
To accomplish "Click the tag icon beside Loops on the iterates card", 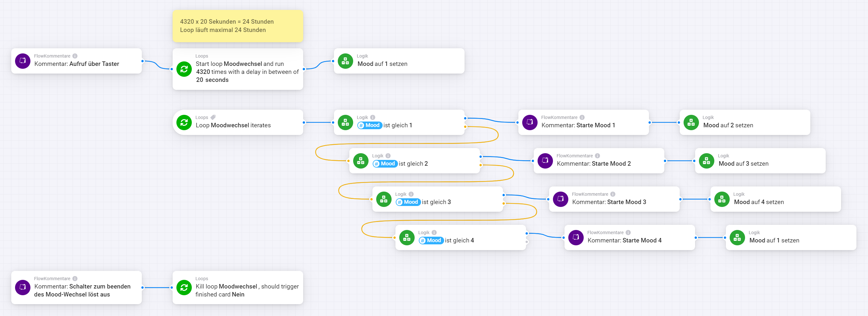I will click(x=213, y=117).
